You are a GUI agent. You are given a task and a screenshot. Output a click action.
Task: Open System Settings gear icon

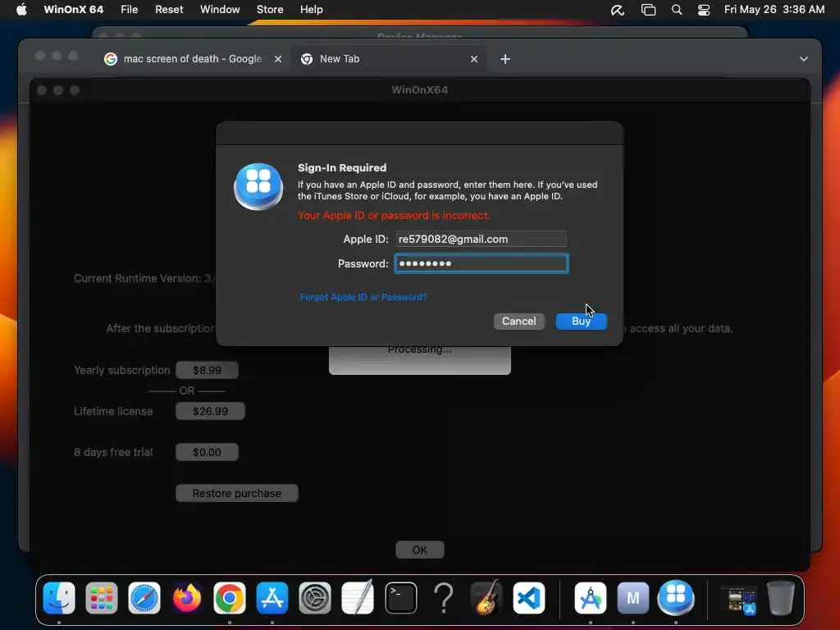[x=315, y=598]
